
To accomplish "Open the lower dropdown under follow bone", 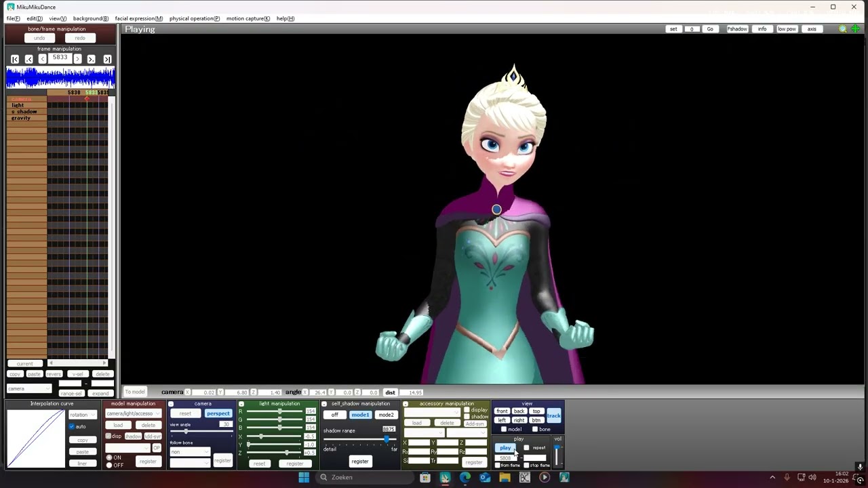I will (x=190, y=463).
